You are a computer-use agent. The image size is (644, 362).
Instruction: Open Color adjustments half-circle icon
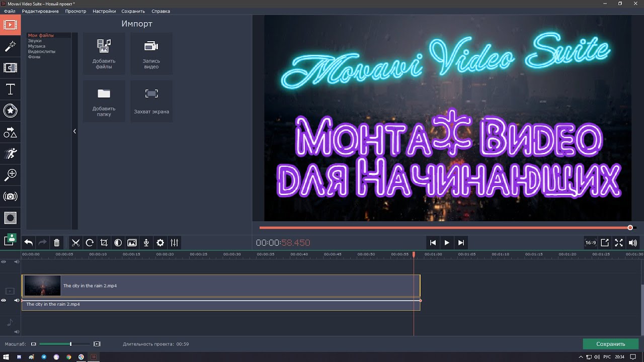click(118, 243)
